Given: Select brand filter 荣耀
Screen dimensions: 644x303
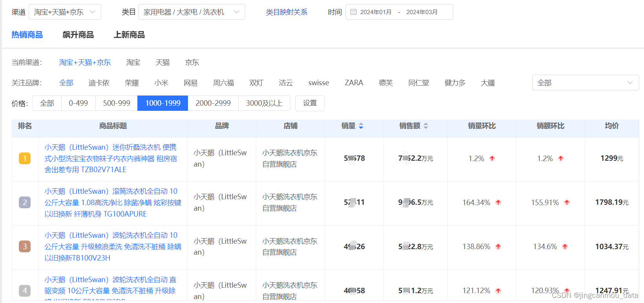Looking at the screenshot, I should [132, 83].
